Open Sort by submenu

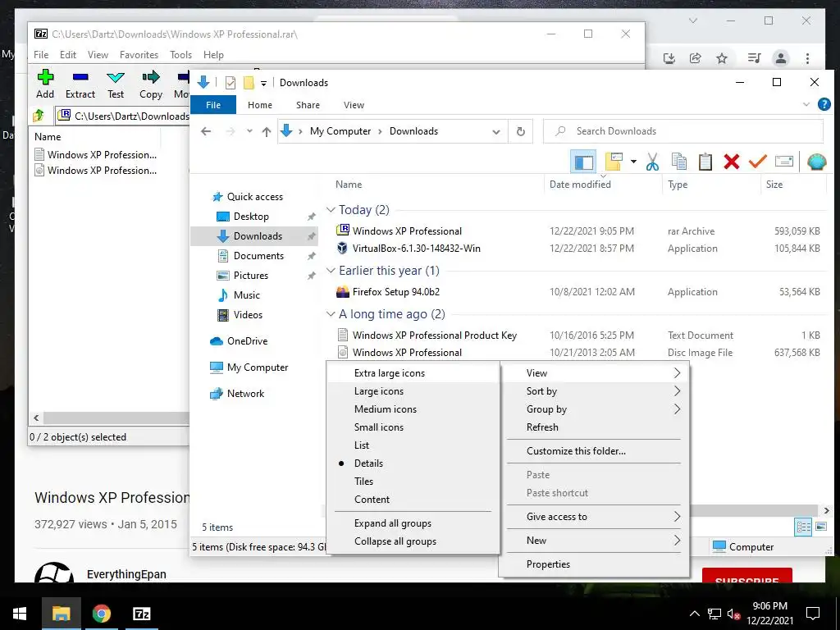(x=594, y=391)
